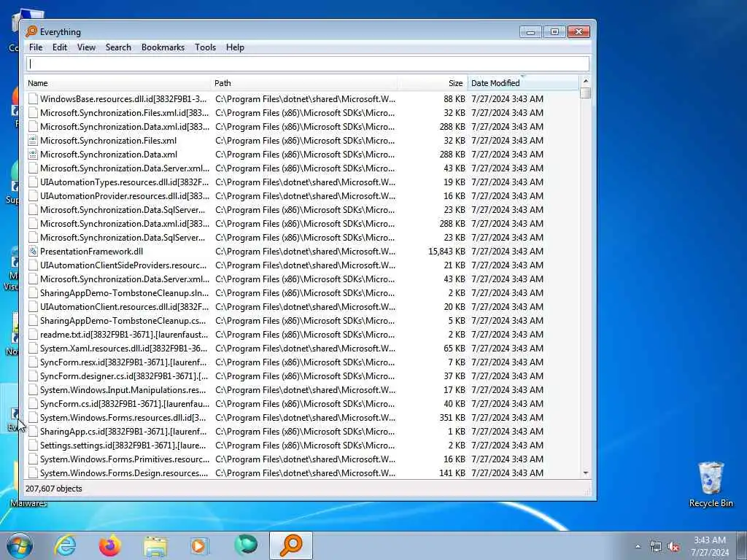
Task: Sort results by Name column header
Action: 117,83
